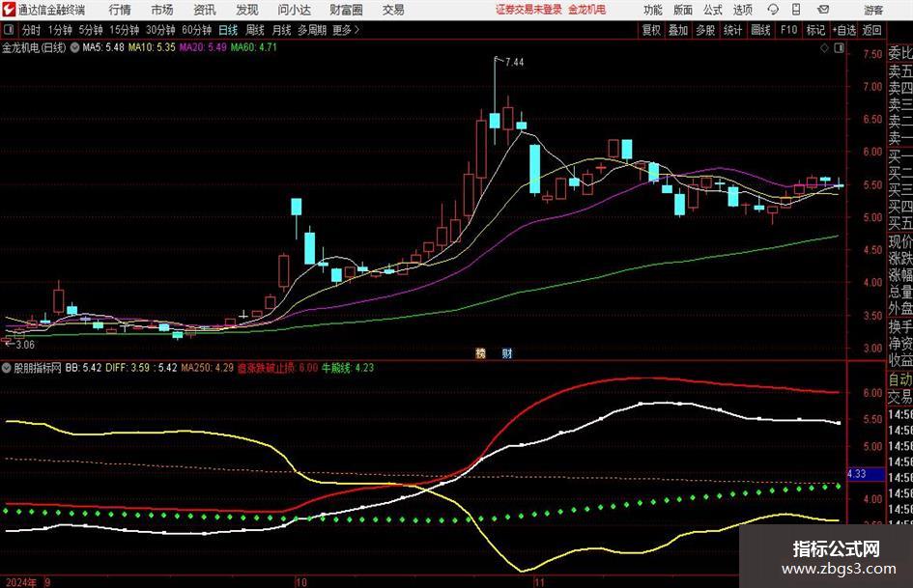This screenshot has width=913, height=588.
Task: Select the 周线 weekly chart tab
Action: [255, 30]
